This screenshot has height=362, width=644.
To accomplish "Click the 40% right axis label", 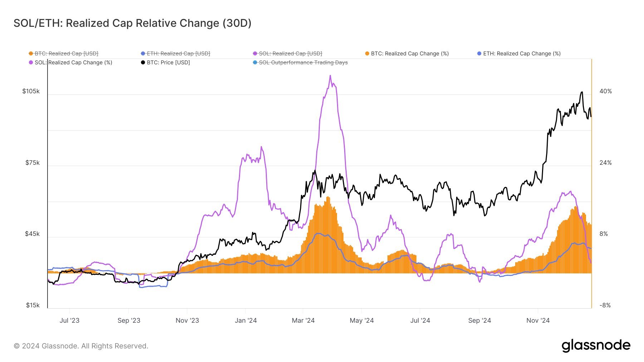I will coord(606,91).
